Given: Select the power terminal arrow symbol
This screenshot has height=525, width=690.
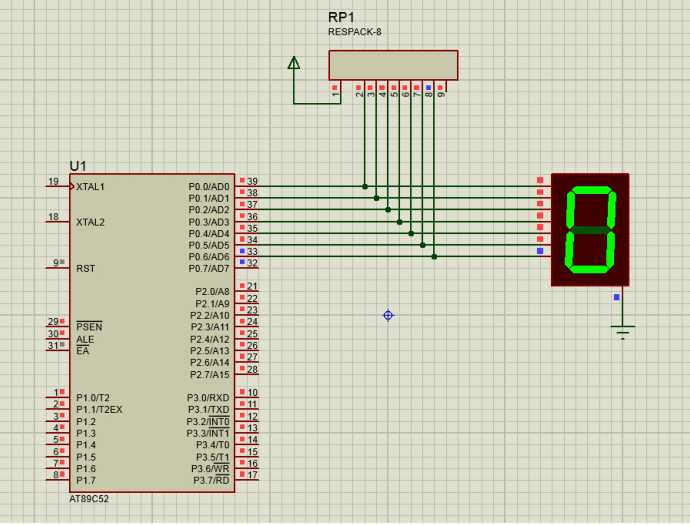Looking at the screenshot, I should tap(294, 62).
